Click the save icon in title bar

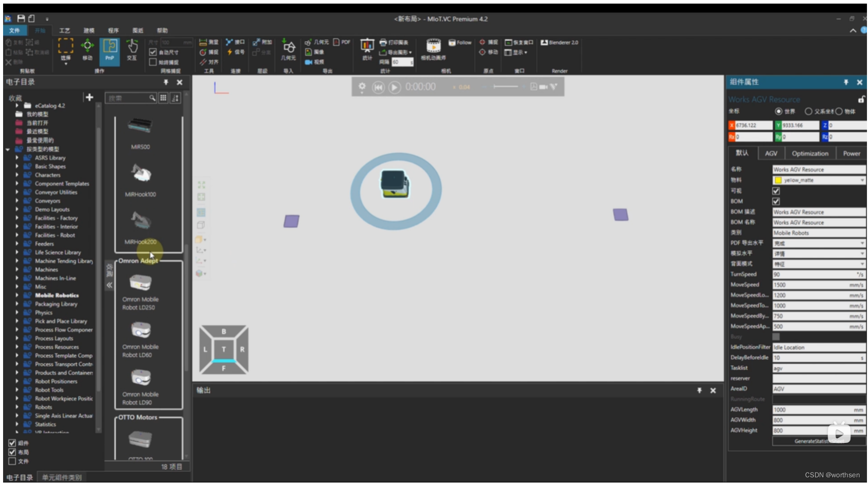pyautogui.click(x=21, y=19)
